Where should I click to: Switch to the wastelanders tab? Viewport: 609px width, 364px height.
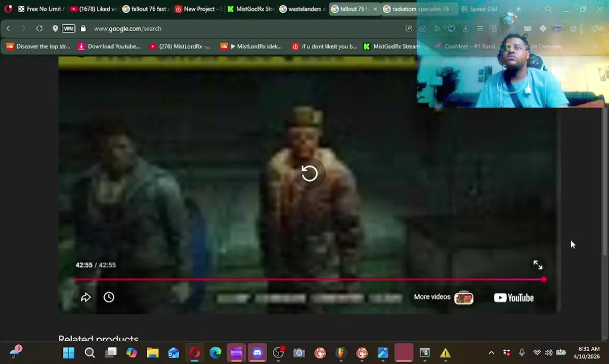click(303, 9)
